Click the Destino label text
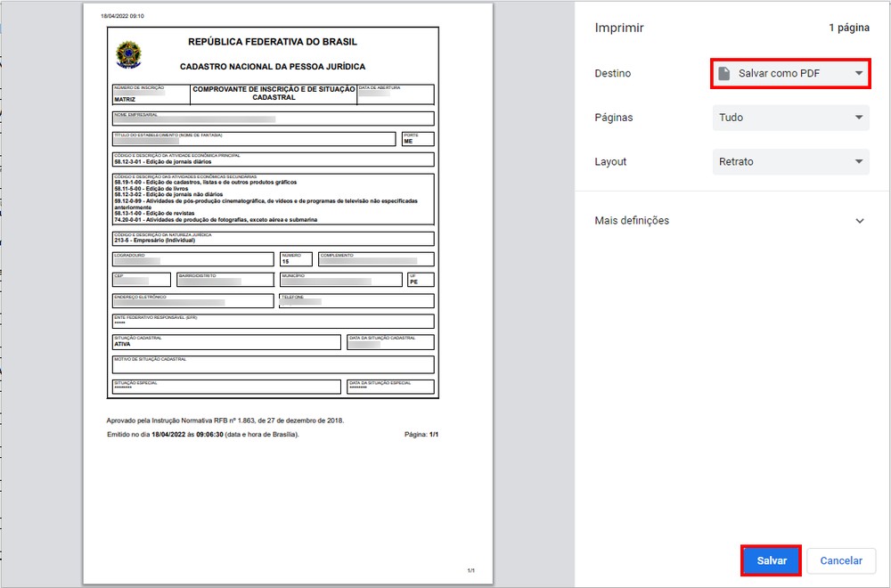The image size is (891, 588). click(x=614, y=74)
